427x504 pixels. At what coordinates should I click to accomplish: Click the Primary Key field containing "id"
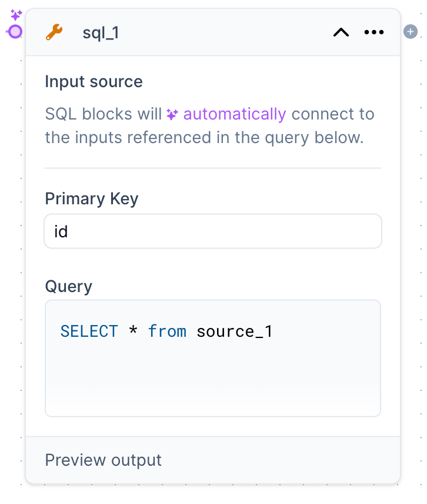(x=213, y=231)
